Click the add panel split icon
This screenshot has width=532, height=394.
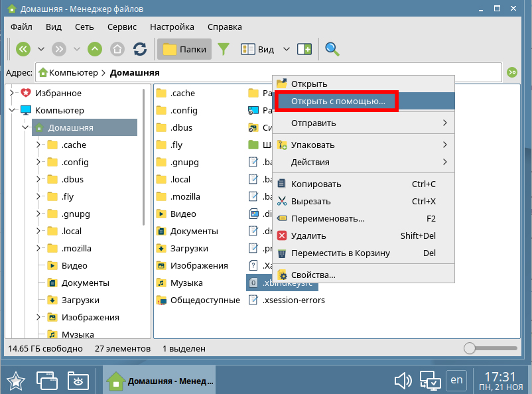click(x=304, y=49)
